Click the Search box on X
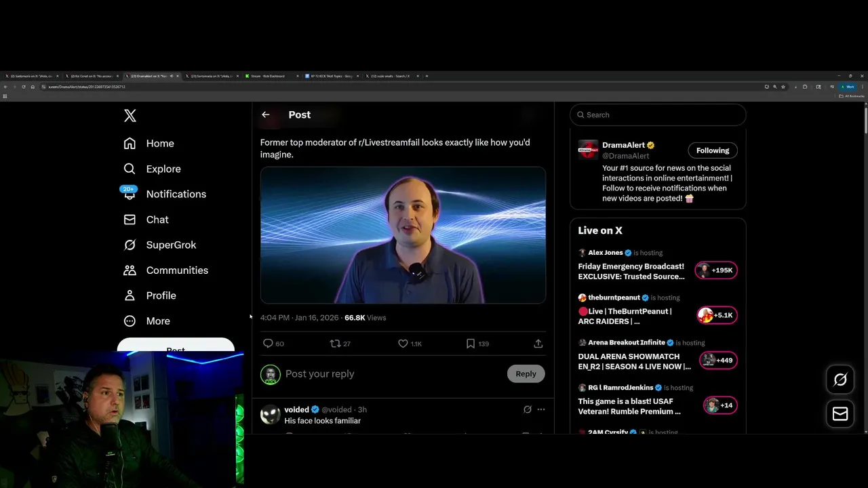The width and height of the screenshot is (868, 488). pos(658,115)
